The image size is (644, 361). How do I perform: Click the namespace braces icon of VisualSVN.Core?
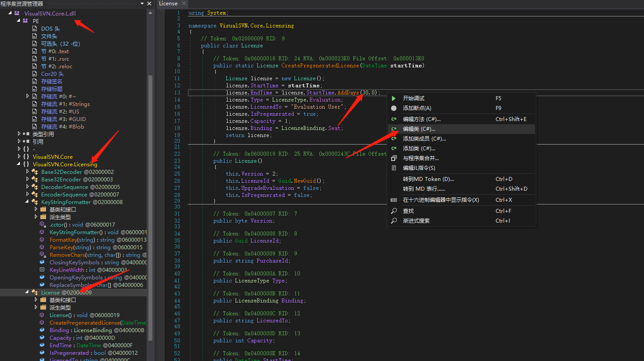click(26, 157)
